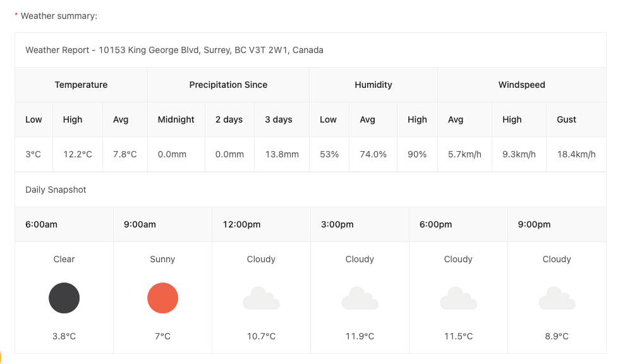Select the Precipitation Since header
This screenshot has height=364, width=625.
pos(228,85)
